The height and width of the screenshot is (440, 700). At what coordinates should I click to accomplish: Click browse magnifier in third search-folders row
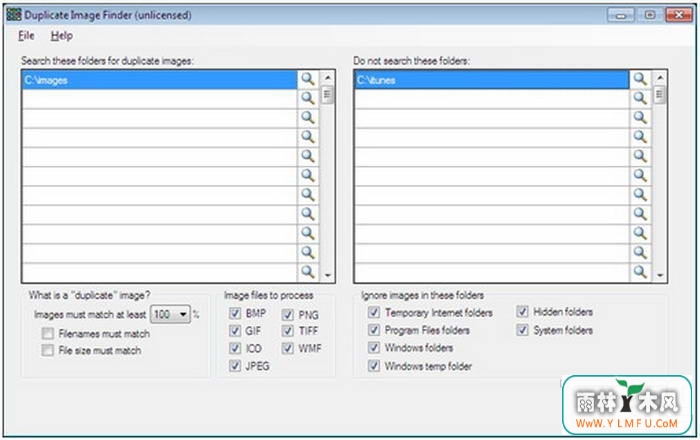click(x=308, y=118)
